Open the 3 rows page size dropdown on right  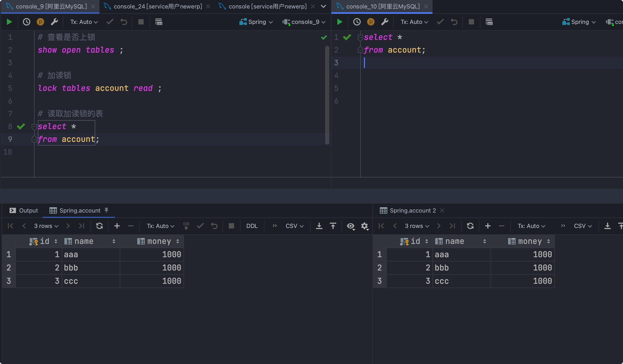[x=417, y=226]
